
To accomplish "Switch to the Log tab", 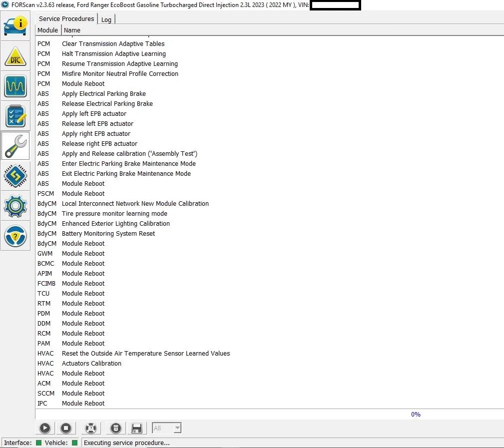I will click(106, 19).
